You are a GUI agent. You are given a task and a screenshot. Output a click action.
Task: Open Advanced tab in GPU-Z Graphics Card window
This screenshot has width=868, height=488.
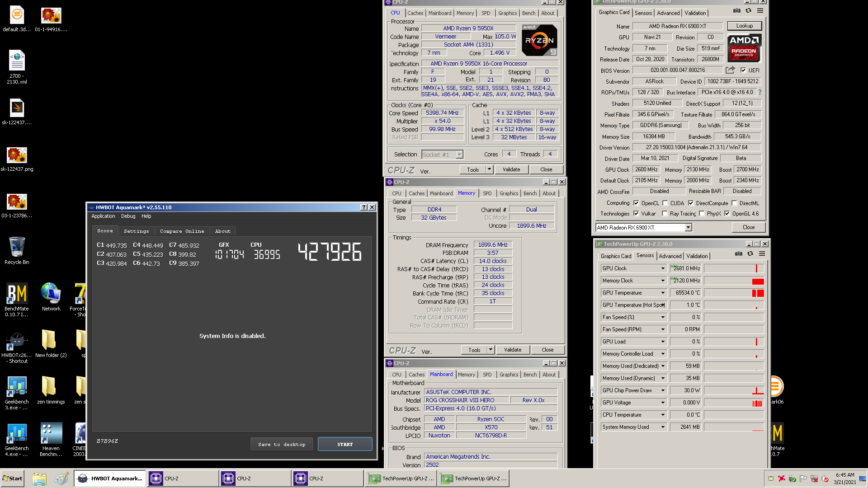point(668,13)
